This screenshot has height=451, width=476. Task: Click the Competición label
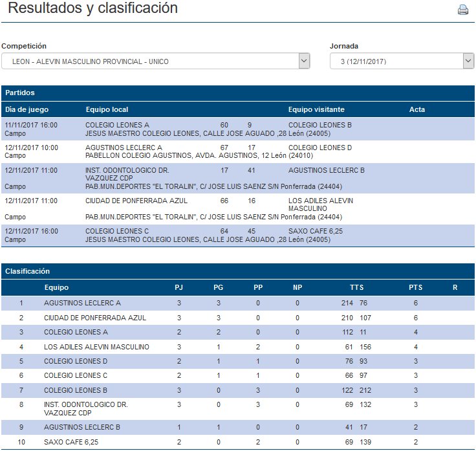pos(24,46)
